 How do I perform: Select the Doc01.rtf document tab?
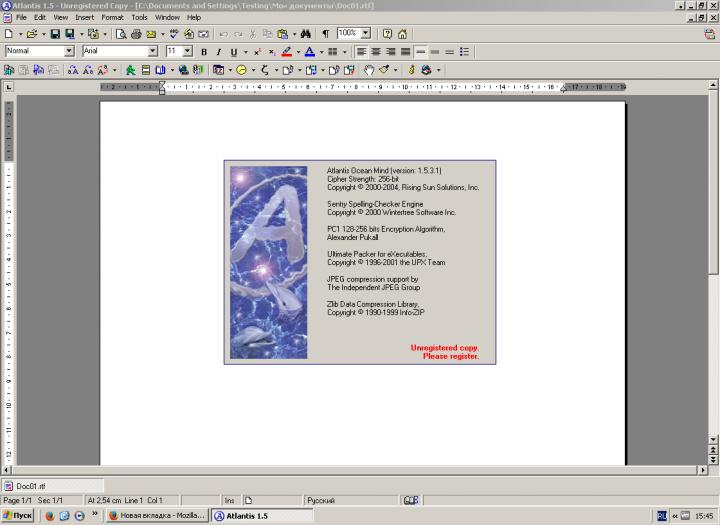point(53,486)
